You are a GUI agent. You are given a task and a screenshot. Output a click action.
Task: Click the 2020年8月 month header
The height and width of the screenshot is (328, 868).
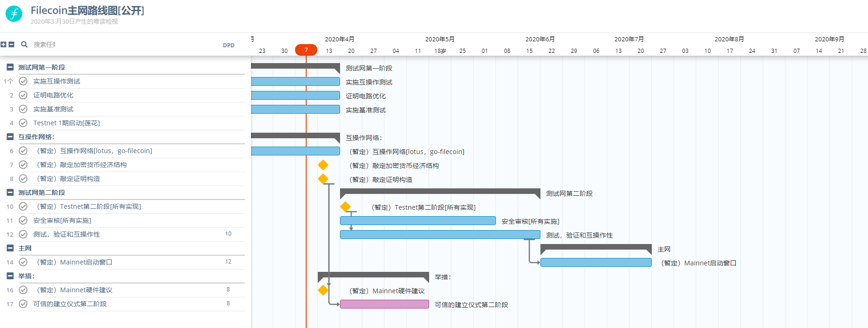pyautogui.click(x=729, y=39)
